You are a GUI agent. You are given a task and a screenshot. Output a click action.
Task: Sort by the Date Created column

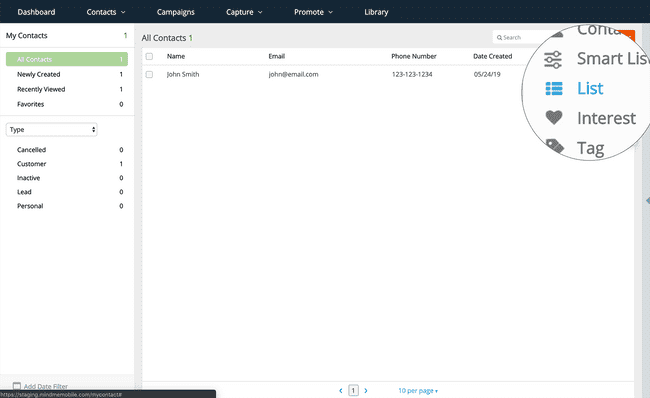(x=492, y=56)
